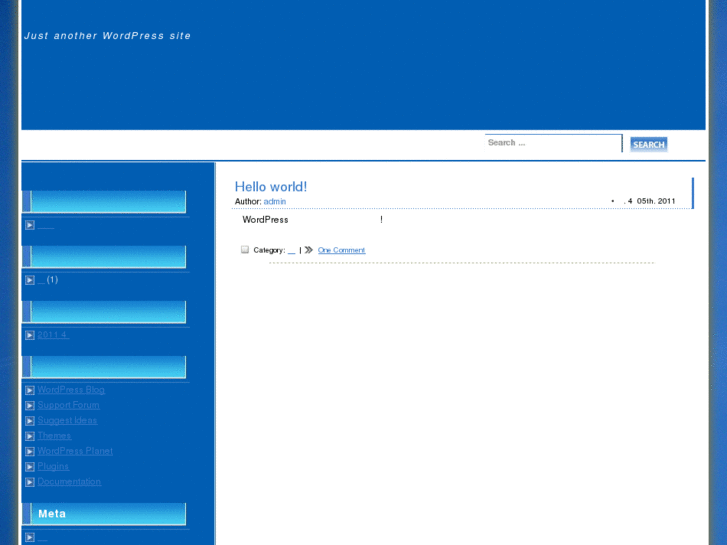Click the arrow bullet beside Themes
This screenshot has width=727, height=545.
[30, 436]
